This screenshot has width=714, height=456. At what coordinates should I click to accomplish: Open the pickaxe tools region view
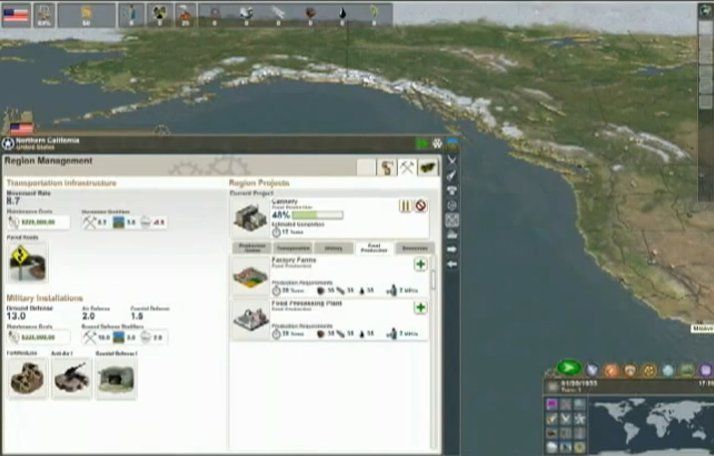(407, 167)
